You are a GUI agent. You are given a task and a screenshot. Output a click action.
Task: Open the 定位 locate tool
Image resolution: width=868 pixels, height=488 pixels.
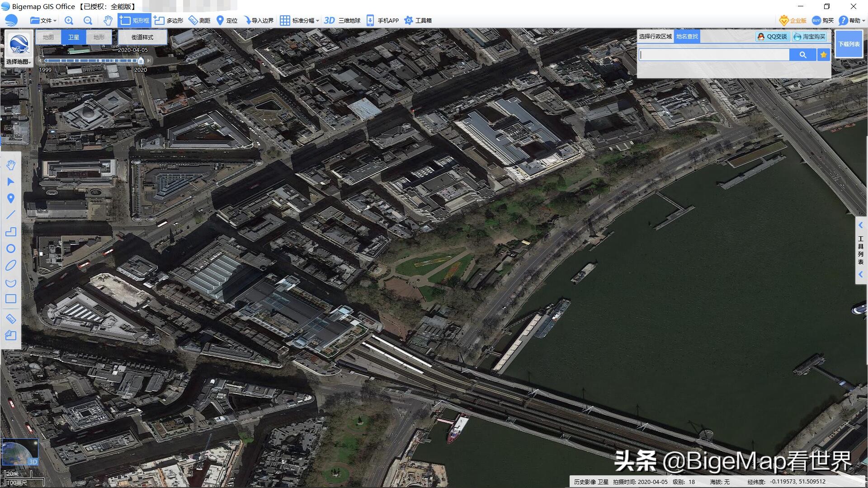tap(227, 20)
